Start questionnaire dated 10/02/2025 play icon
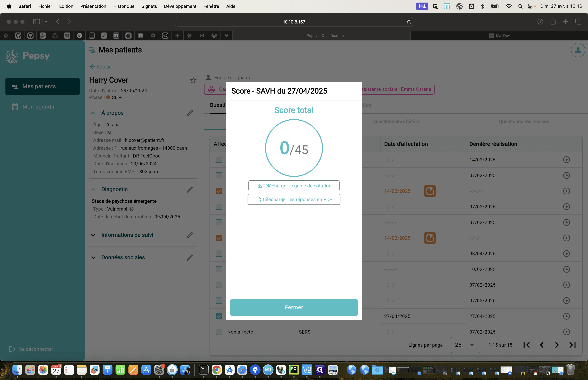The image size is (588, 380). [x=566, y=269]
